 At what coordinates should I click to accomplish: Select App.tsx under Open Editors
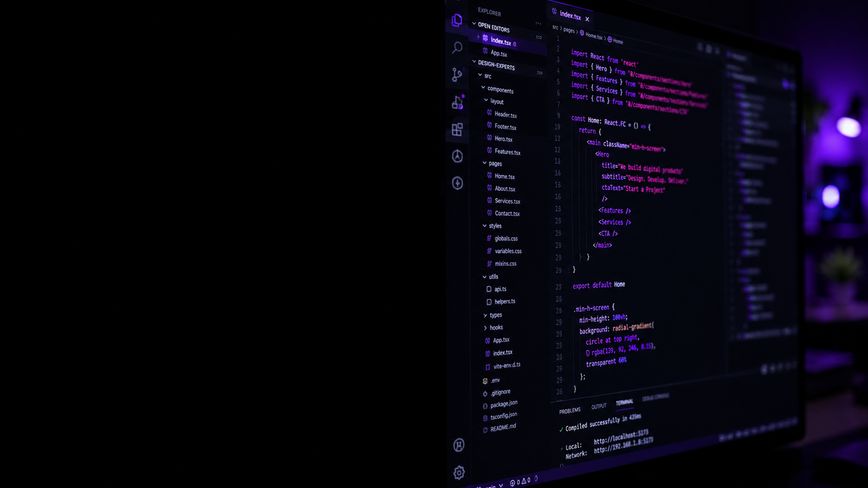499,53
